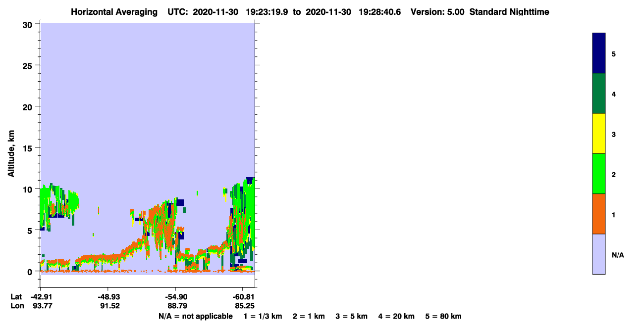
Task: Select the yellow 3 colorbar segment
Action: coord(599,134)
